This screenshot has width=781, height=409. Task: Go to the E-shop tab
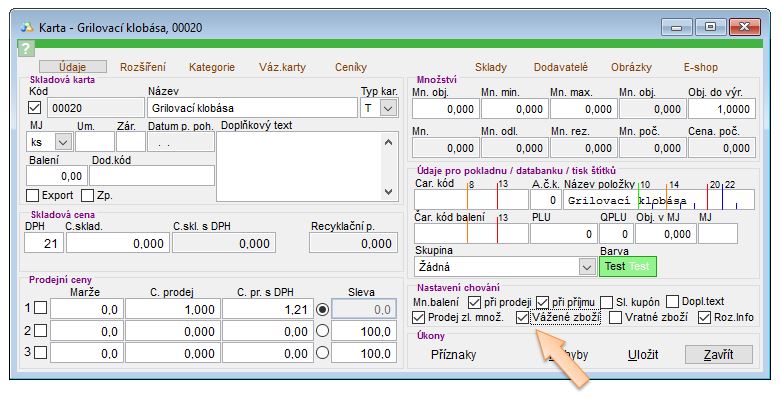[x=700, y=67]
